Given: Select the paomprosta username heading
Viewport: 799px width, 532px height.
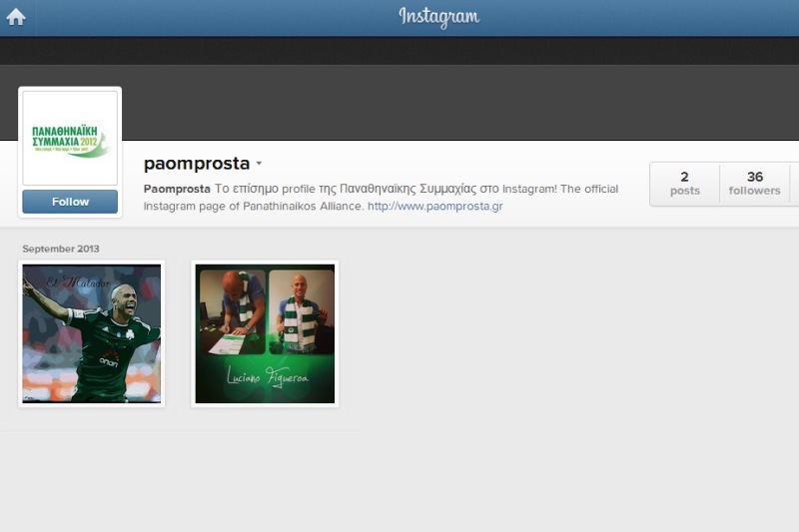Looking at the screenshot, I should coord(197,164).
